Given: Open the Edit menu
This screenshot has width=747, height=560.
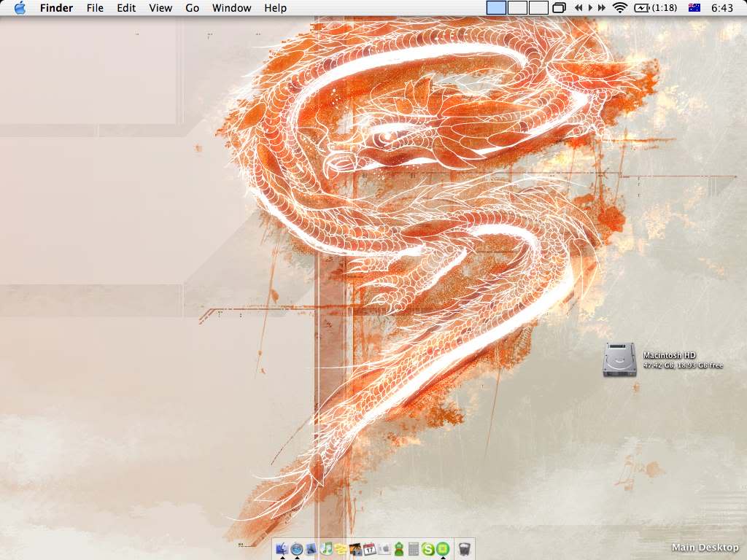Looking at the screenshot, I should click(126, 8).
